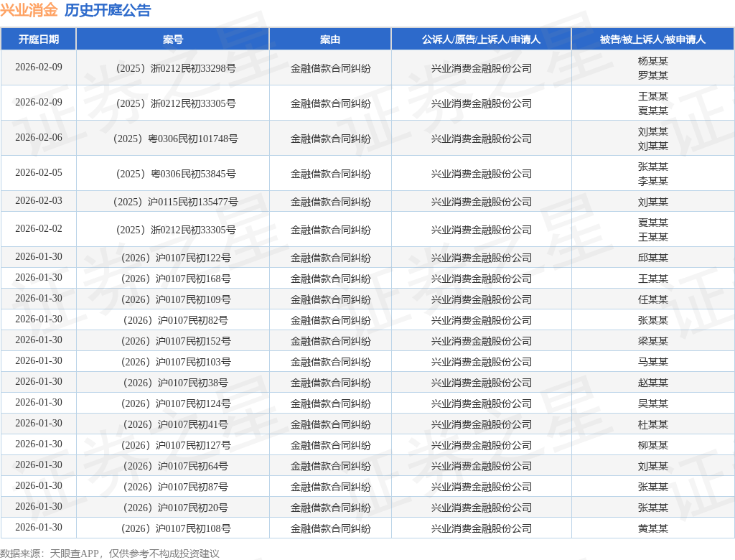Screen dimensions: 735x560
Task: Click the date 2026-02-06
Action: tap(39, 137)
